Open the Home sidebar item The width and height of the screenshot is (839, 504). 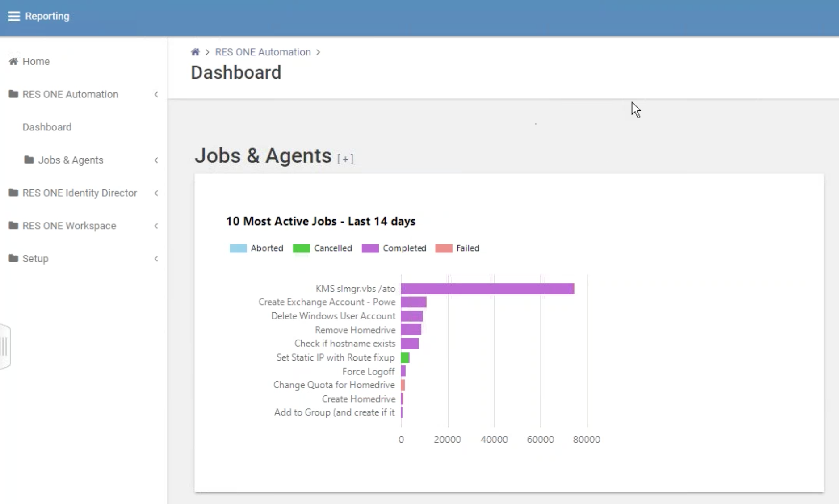tap(36, 61)
